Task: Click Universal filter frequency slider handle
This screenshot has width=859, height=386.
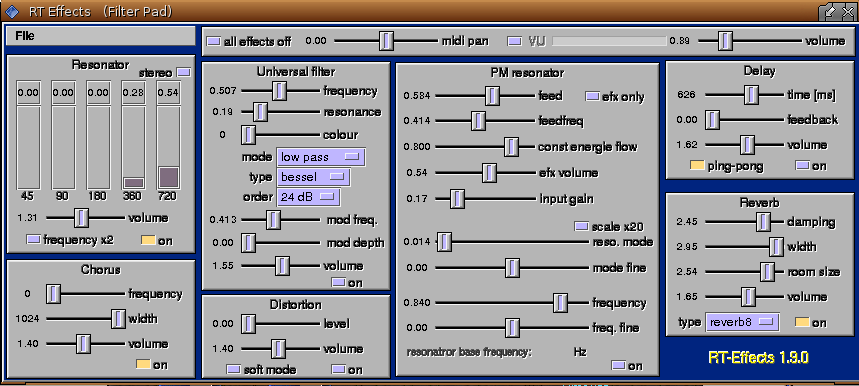Action: click(x=279, y=90)
